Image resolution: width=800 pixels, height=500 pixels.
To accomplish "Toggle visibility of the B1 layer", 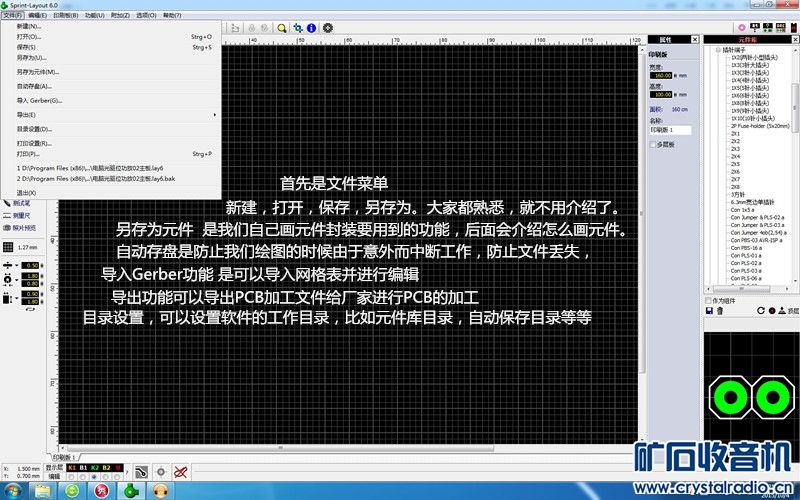I will coord(83,467).
